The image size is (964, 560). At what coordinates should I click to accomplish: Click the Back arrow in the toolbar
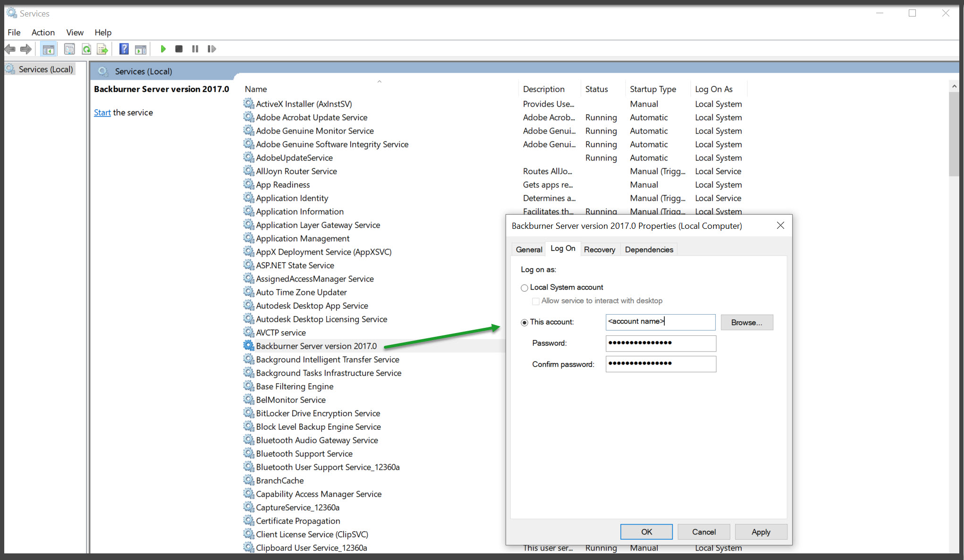pyautogui.click(x=10, y=49)
